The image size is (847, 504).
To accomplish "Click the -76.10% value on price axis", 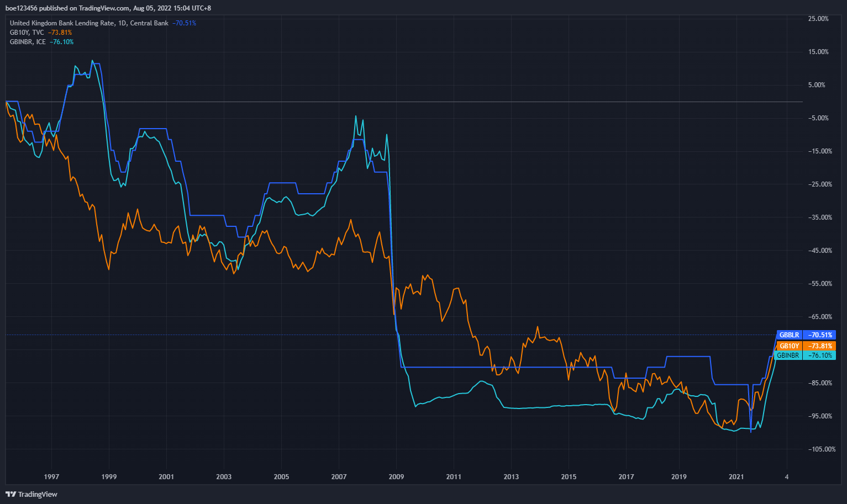I will (x=820, y=356).
